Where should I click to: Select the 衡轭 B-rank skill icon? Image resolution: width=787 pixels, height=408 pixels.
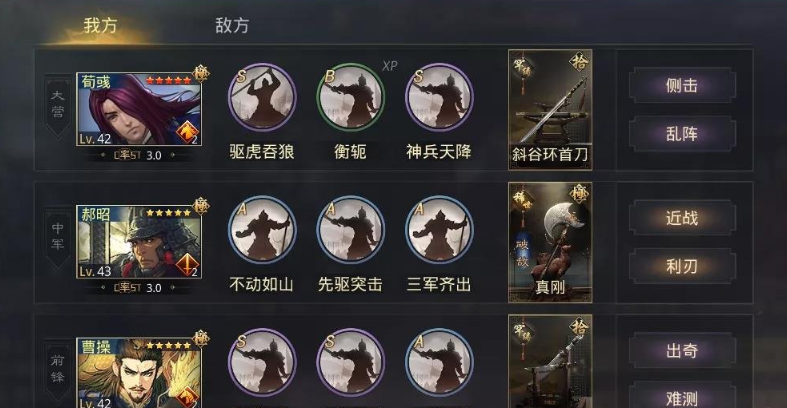[350, 97]
